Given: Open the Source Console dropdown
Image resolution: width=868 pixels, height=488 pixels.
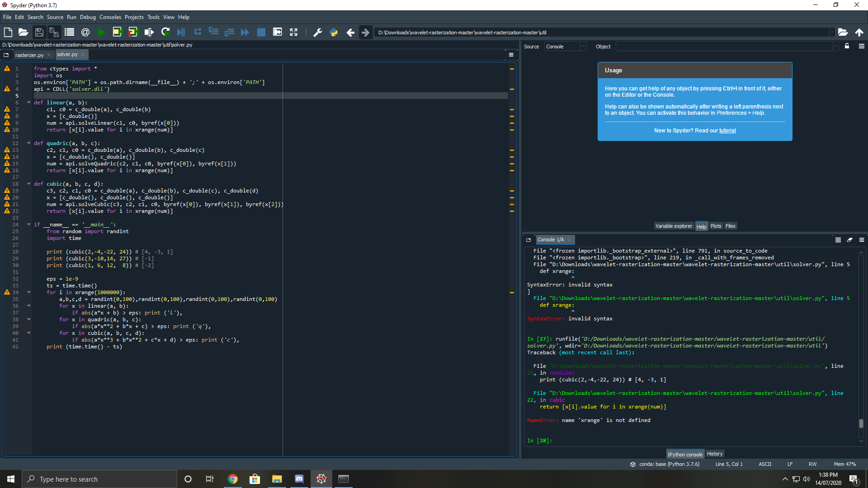Looking at the screenshot, I should tap(565, 47).
